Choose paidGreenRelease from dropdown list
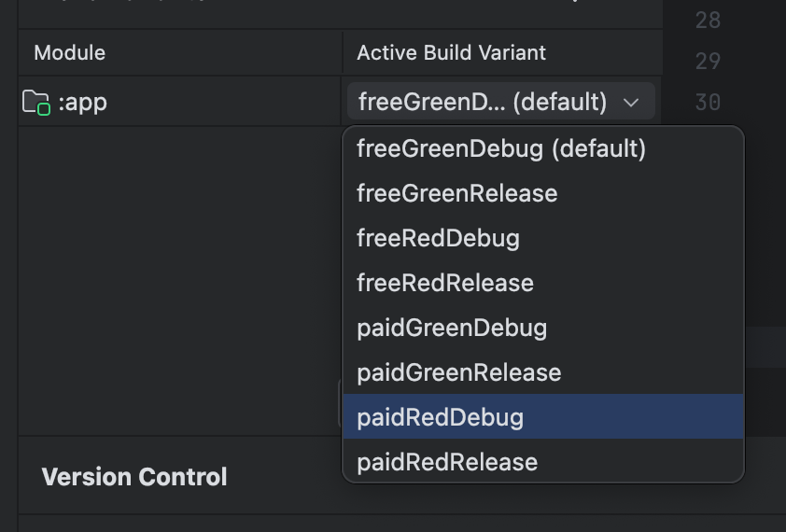Image resolution: width=786 pixels, height=532 pixels. coord(458,372)
